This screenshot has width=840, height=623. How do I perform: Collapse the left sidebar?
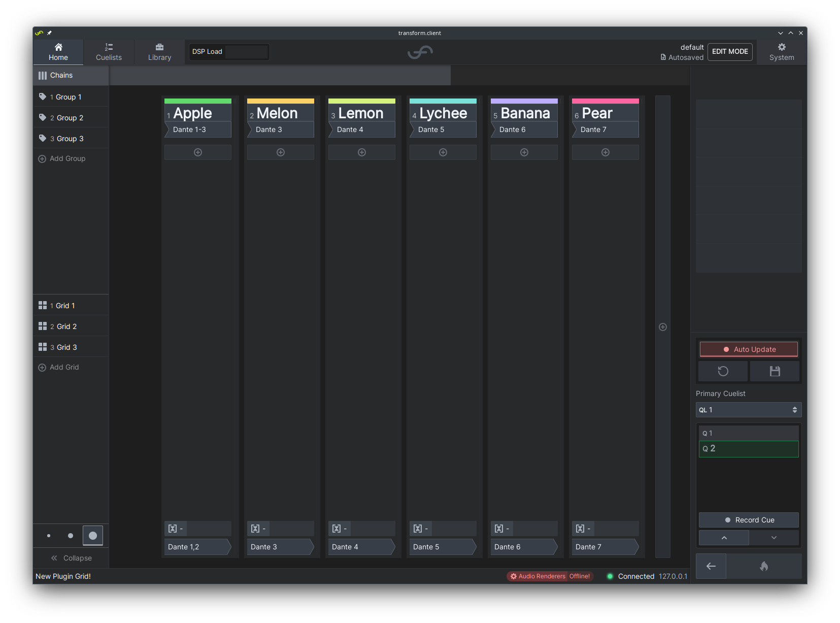71,558
